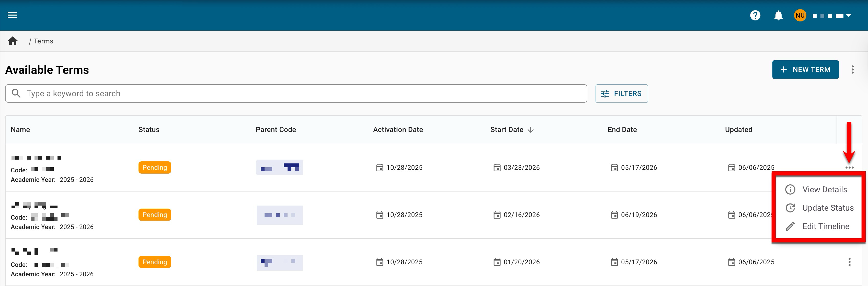Click the Start Date sort arrow
This screenshot has width=868, height=286.
point(531,130)
